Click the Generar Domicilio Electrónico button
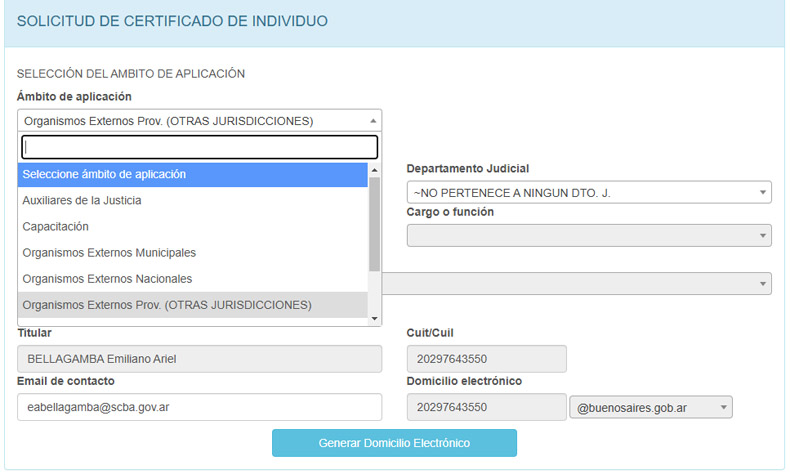The width and height of the screenshot is (790, 474). (x=394, y=442)
